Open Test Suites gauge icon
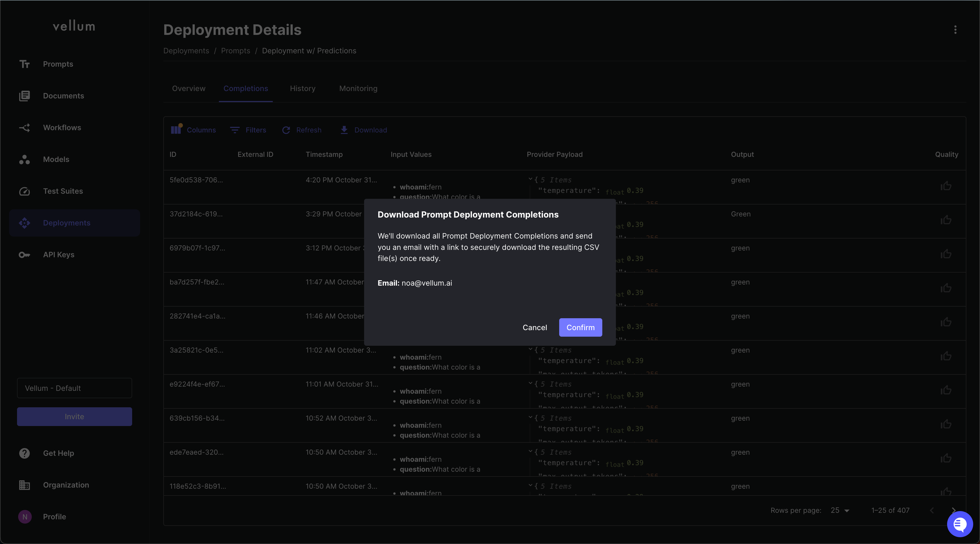This screenshot has height=544, width=980. 25,191
